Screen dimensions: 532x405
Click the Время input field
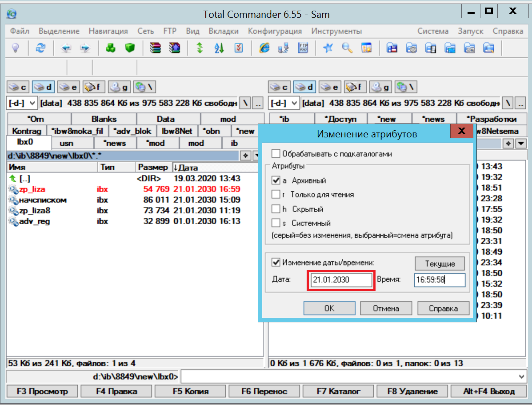pyautogui.click(x=440, y=280)
